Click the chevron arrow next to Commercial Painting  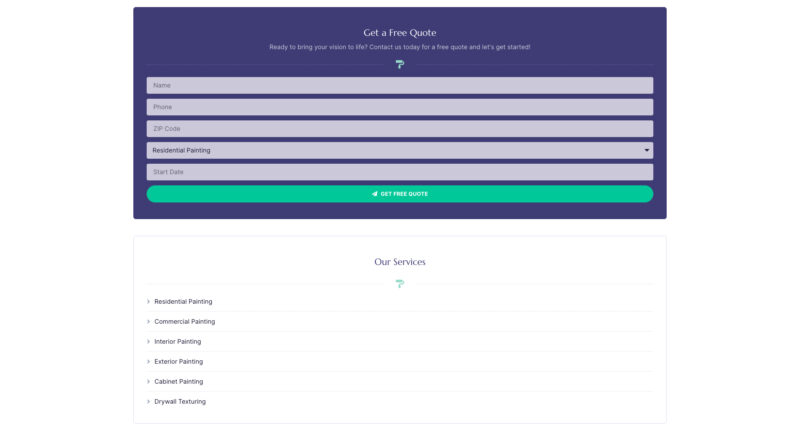coord(148,321)
